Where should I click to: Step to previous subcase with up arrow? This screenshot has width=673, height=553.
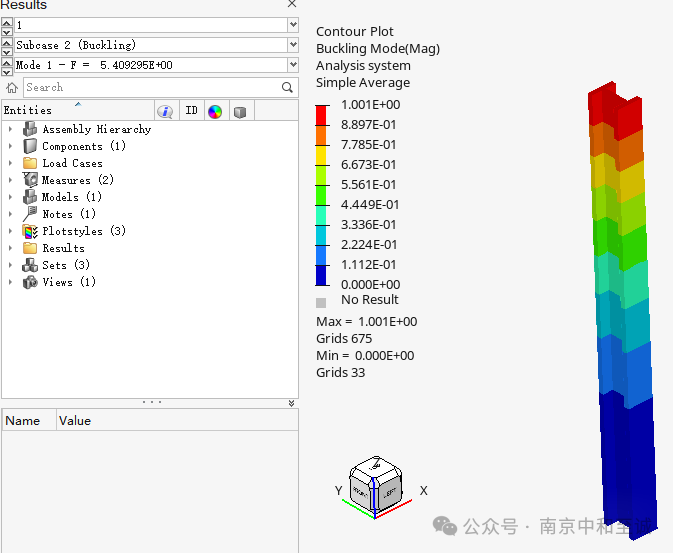click(x=7, y=42)
